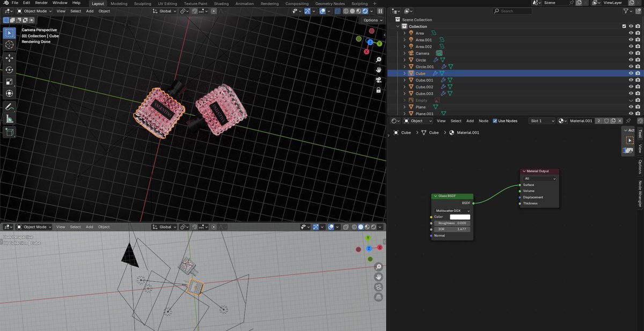
Task: Click the material user count 2 button
Action: tap(599, 121)
